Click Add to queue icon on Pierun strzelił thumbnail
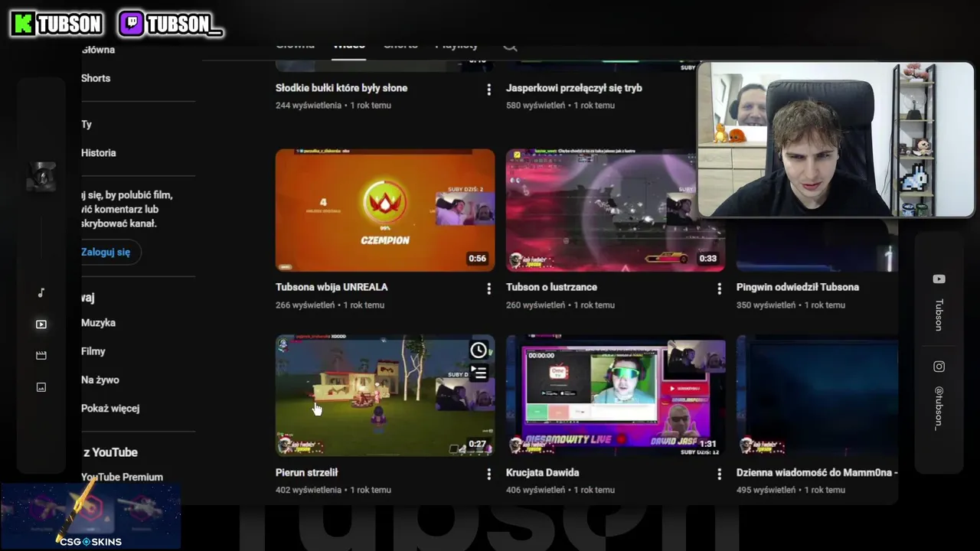 (x=479, y=373)
